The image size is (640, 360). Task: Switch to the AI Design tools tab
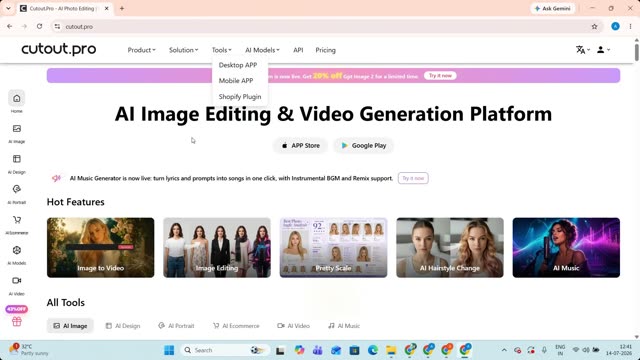(123, 326)
